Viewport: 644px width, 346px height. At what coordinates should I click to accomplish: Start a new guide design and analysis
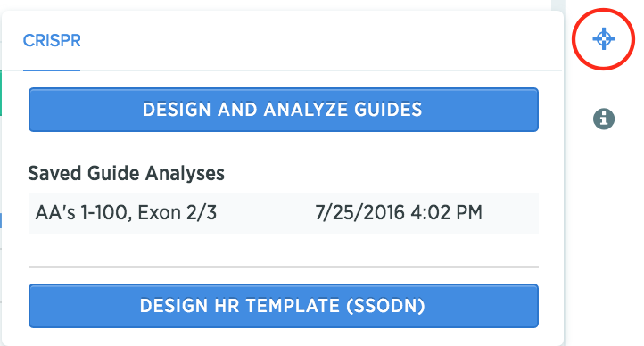point(284,110)
